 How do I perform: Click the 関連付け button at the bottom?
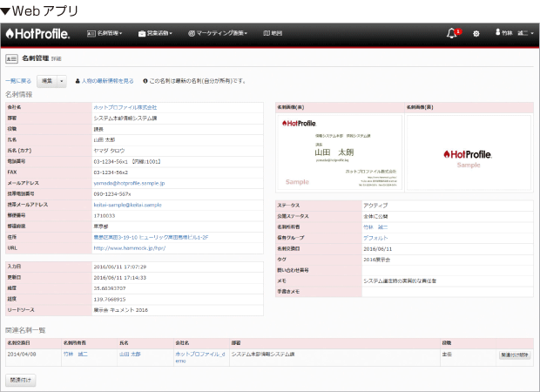[21, 381]
